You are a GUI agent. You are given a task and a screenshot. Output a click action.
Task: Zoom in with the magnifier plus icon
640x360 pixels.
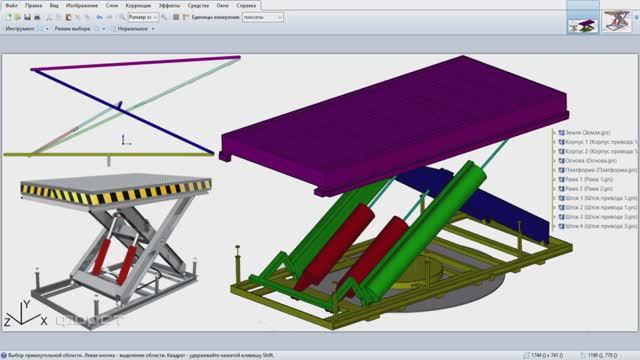click(164, 17)
